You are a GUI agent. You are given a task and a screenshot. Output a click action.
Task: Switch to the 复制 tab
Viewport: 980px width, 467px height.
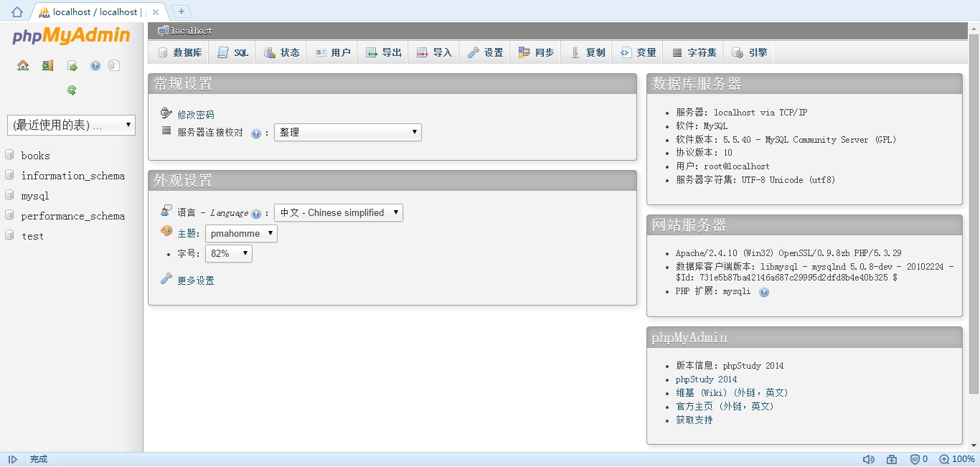click(x=587, y=52)
